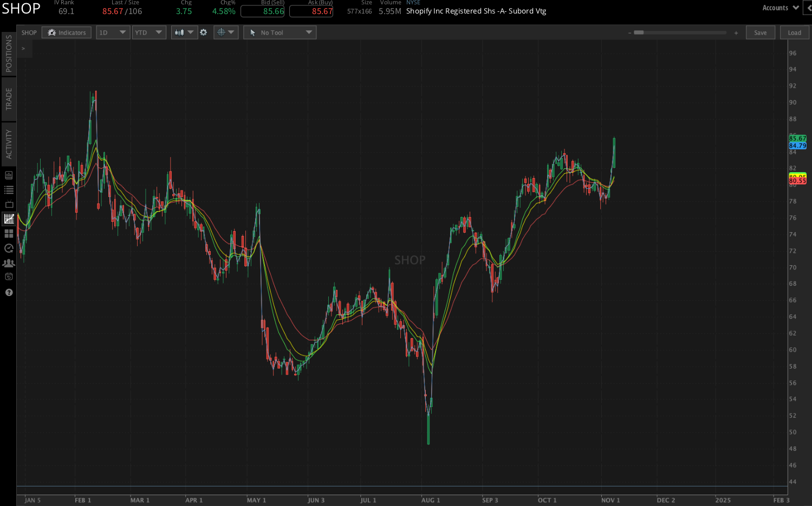The height and width of the screenshot is (506, 812).
Task: Select the chart grid sidebar icon
Action: (9, 219)
